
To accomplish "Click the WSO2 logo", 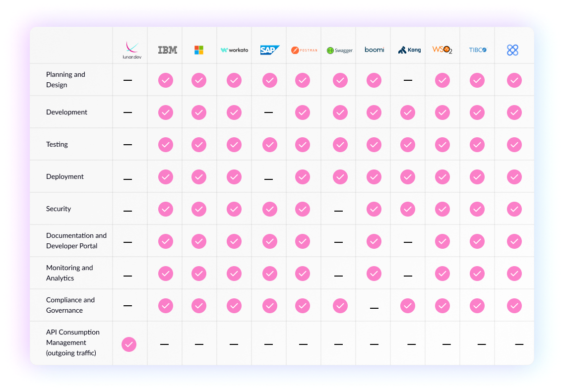I will tap(441, 50).
